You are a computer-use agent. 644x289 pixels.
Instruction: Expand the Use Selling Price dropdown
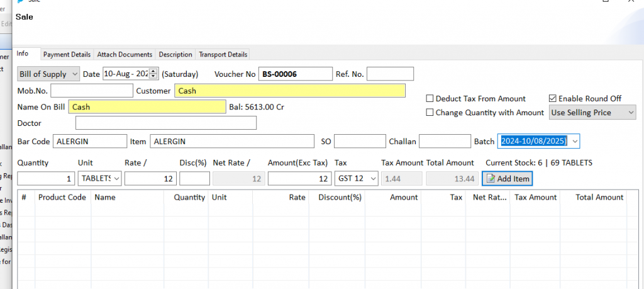click(x=592, y=113)
